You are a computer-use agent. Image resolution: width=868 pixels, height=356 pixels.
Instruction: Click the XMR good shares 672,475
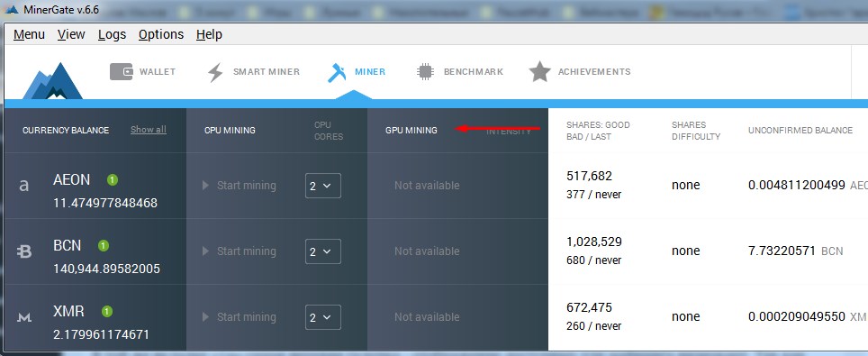(x=590, y=307)
